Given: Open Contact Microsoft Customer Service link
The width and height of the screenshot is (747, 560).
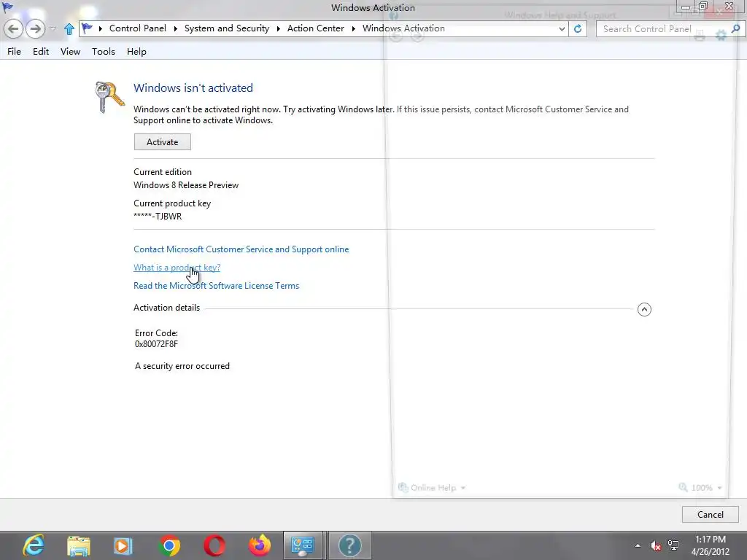Looking at the screenshot, I should 241,249.
